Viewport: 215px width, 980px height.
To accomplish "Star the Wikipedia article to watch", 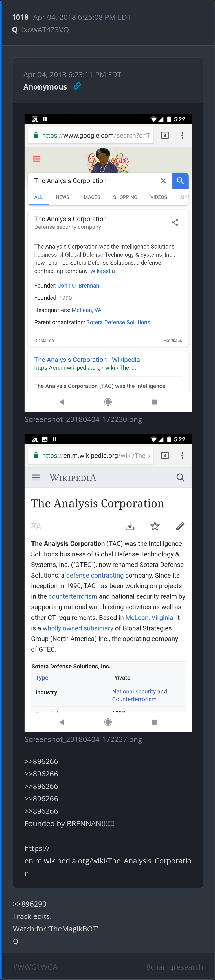I will (x=155, y=526).
